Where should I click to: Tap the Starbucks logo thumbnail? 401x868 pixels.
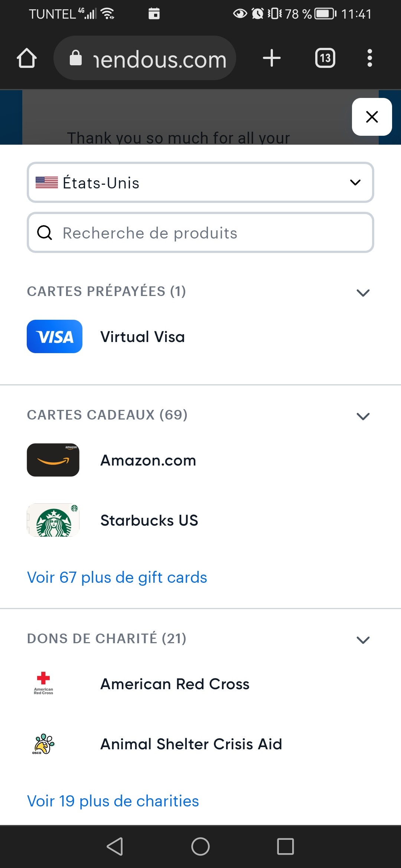click(53, 520)
